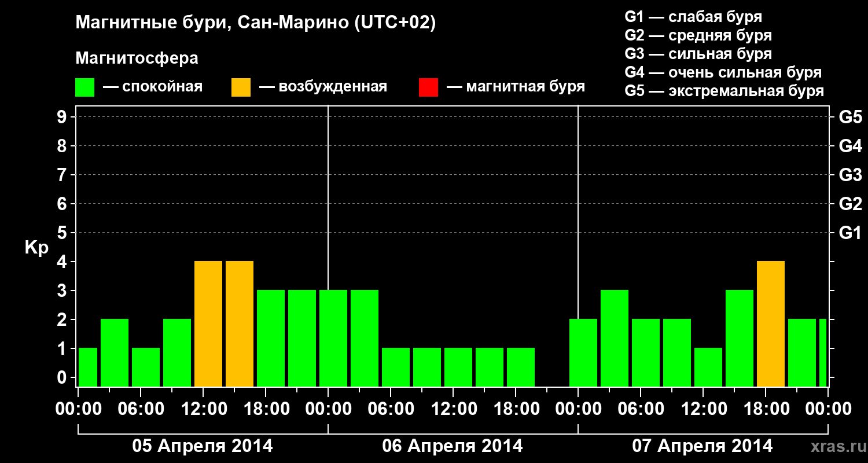Click the '06:00' time label under 05 Апреля
The image size is (868, 463).
point(141,409)
